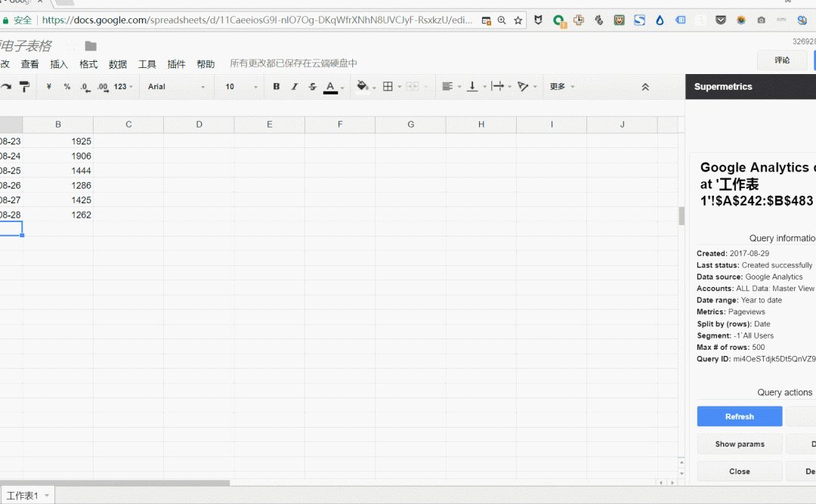Click the horizontal scrollbar thumb

pos(115,483)
